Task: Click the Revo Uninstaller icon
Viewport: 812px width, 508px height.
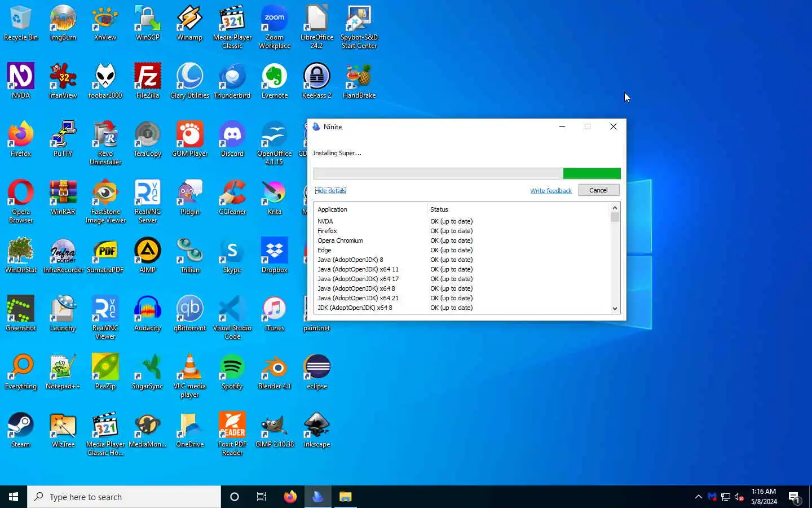Action: [x=105, y=143]
